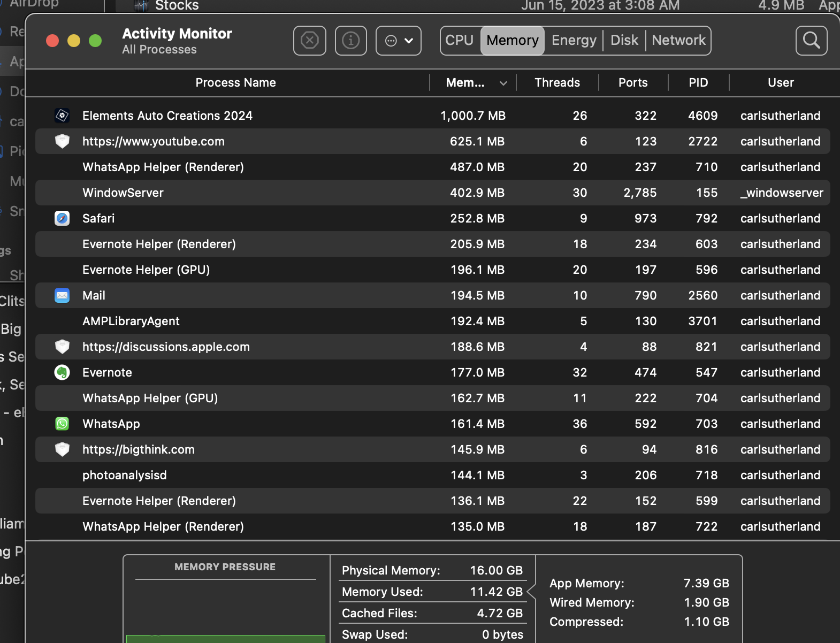Select the Mail process name
Screen dimensions: 840x643
[94, 295]
